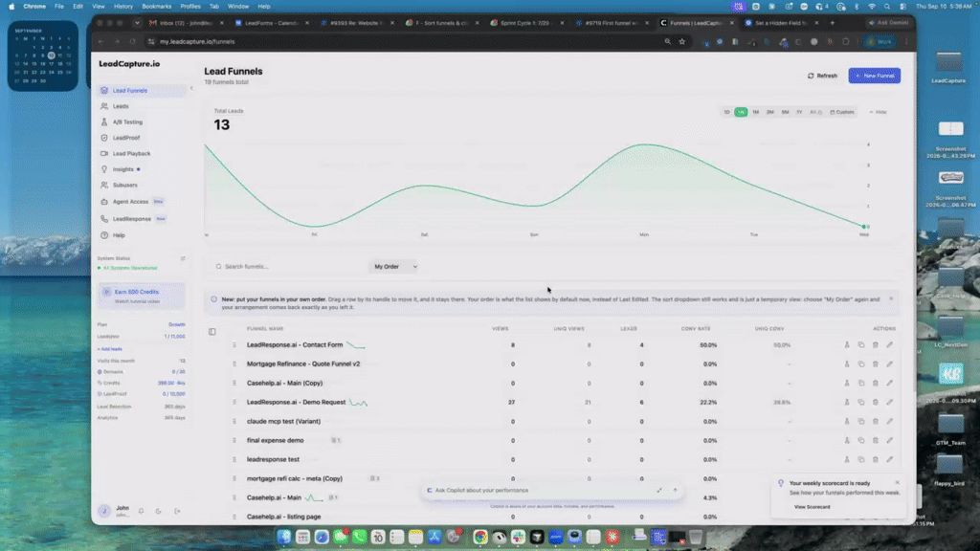
Task: Select the 1D time range
Action: pos(726,112)
